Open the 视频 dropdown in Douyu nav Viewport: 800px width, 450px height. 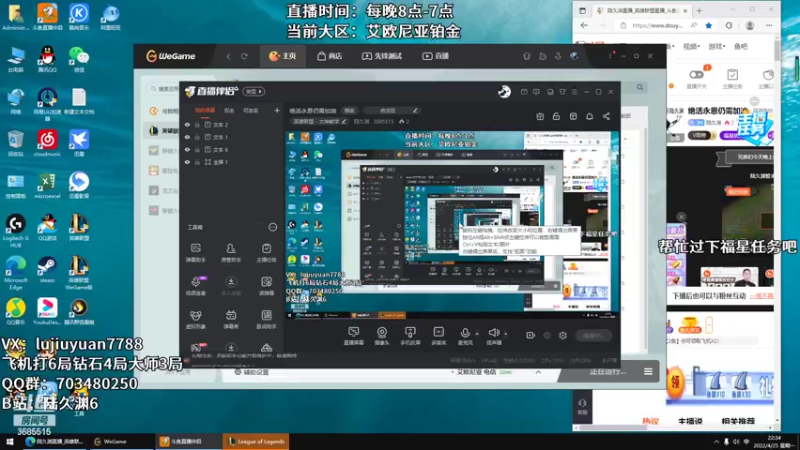(x=691, y=46)
